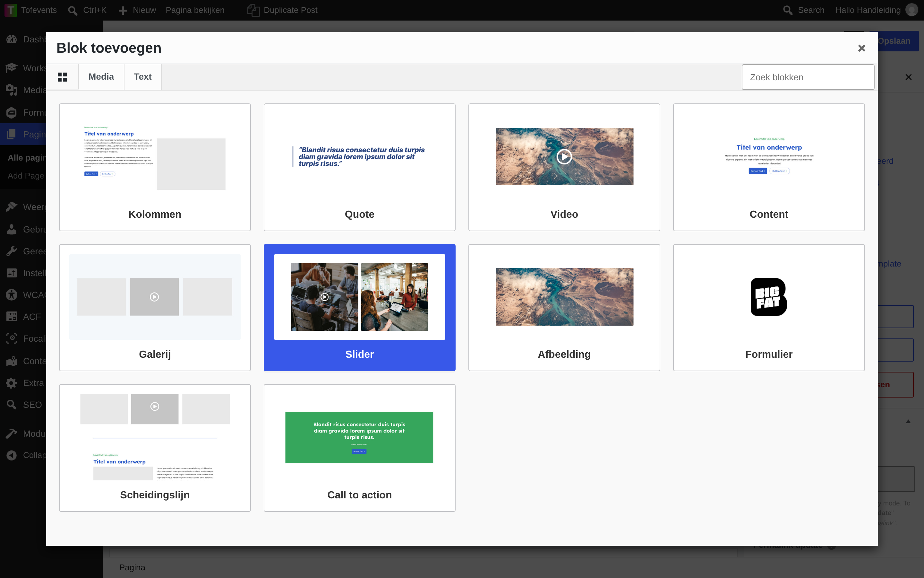The width and height of the screenshot is (924, 578).
Task: Close the Blok toevoegen dialog
Action: tap(861, 48)
